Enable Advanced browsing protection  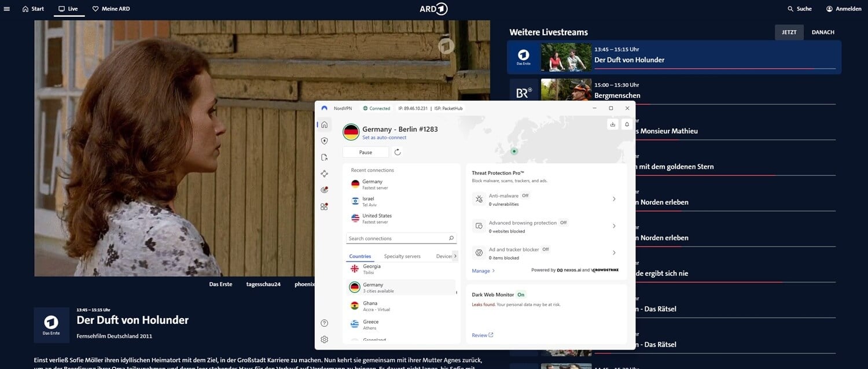click(562, 222)
